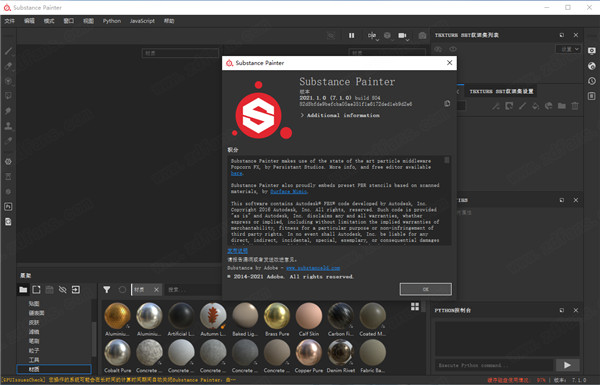Screen dimensions: 600x385
Task: Close the Texture Set list panel
Action: point(576,35)
